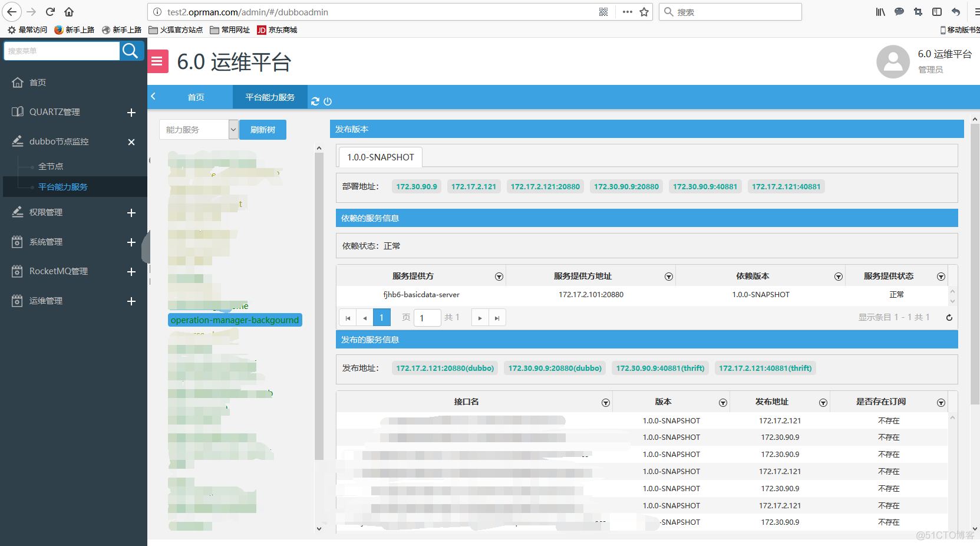This screenshot has width=980, height=546.
Task: Go to first page of dependency grid
Action: click(x=348, y=318)
